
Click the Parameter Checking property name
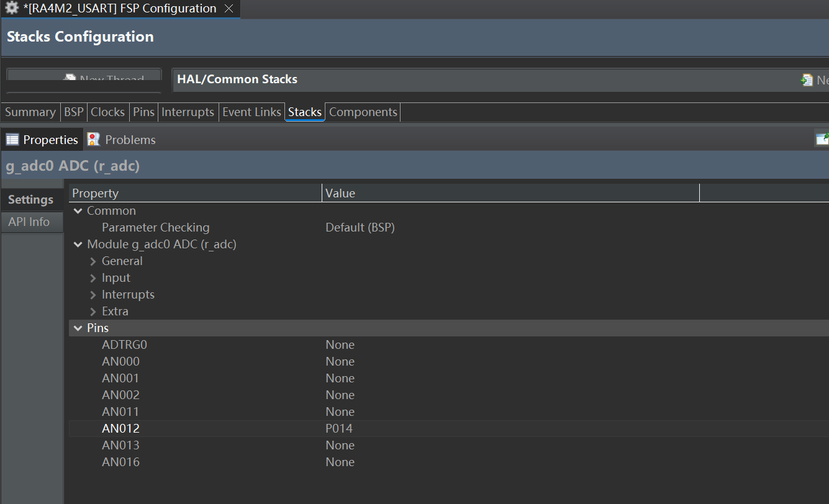(x=155, y=228)
